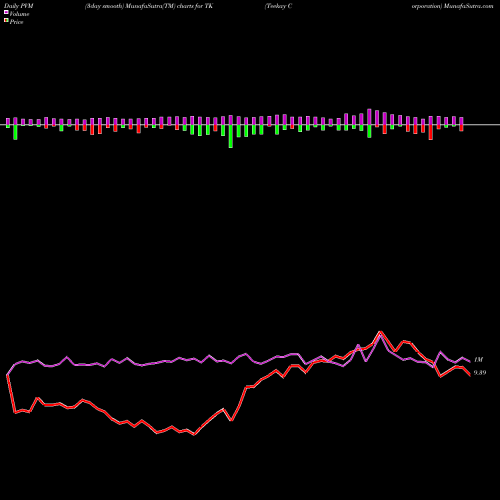This screenshot has height=500, width=500.
Task: Click the Daily PVM title text
Action: pyautogui.click(x=19, y=6)
